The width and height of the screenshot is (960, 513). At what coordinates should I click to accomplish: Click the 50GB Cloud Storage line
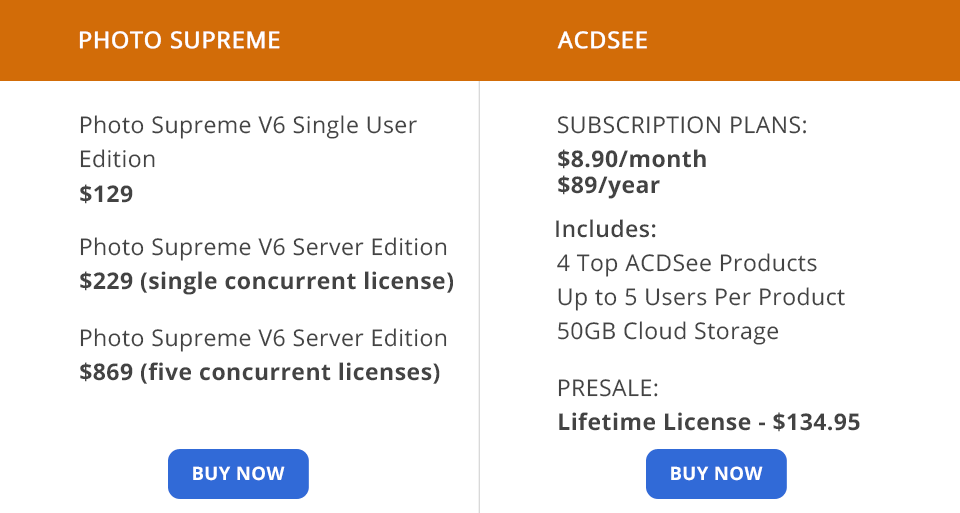[667, 331]
